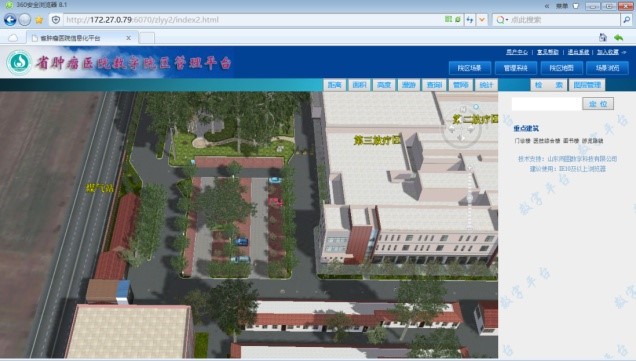Pan right with the compass arrow
The image size is (636, 361).
[471, 129]
